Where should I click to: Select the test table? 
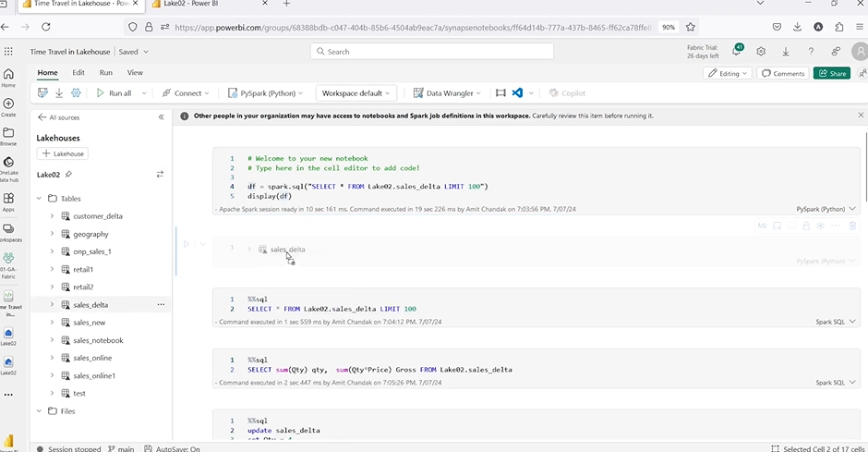point(79,393)
